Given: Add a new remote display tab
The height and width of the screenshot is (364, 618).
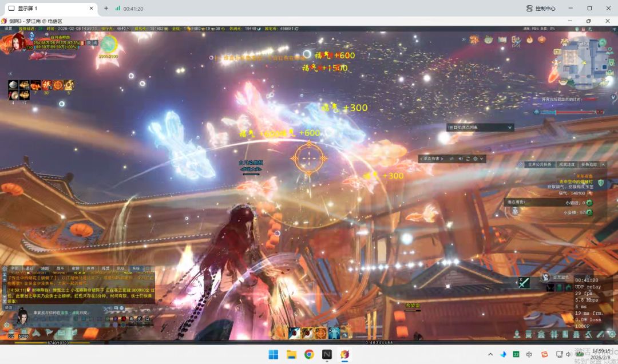Looking at the screenshot, I should pos(106,8).
